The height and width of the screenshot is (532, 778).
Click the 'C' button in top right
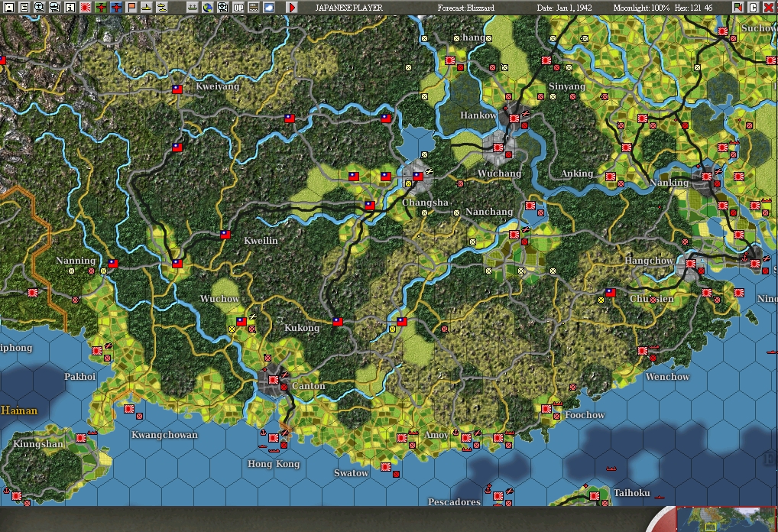click(x=754, y=8)
